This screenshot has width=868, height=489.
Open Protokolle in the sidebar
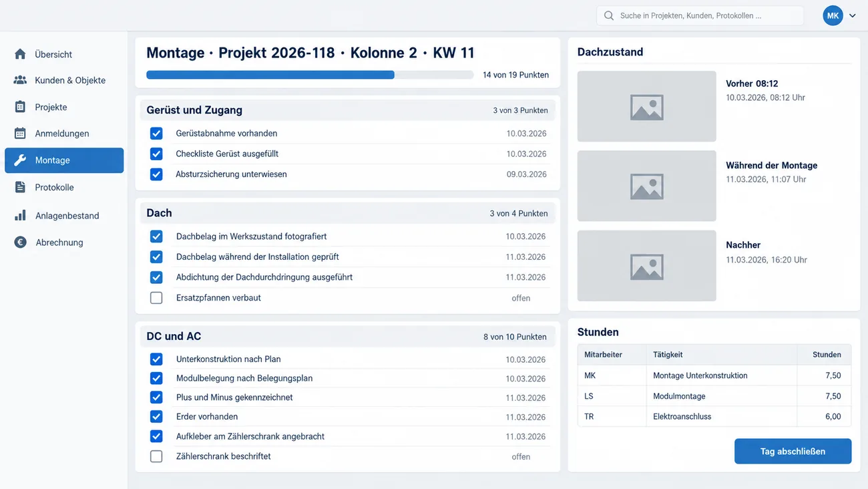tap(64, 188)
